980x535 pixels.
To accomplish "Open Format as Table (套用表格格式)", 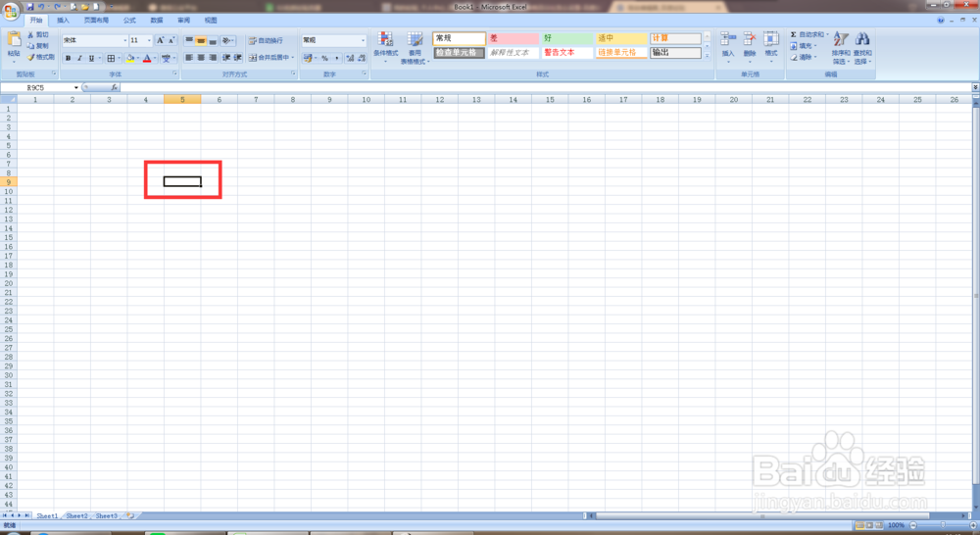I will (x=415, y=48).
